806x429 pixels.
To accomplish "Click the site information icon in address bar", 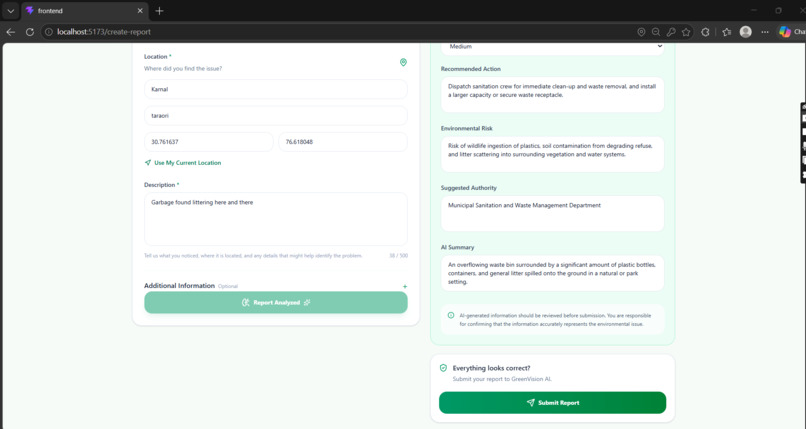I will [49, 32].
